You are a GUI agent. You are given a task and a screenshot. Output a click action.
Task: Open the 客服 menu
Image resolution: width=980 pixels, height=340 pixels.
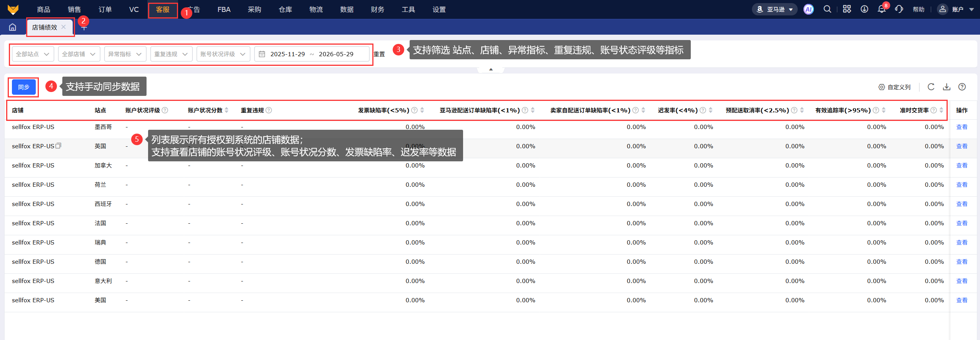163,10
